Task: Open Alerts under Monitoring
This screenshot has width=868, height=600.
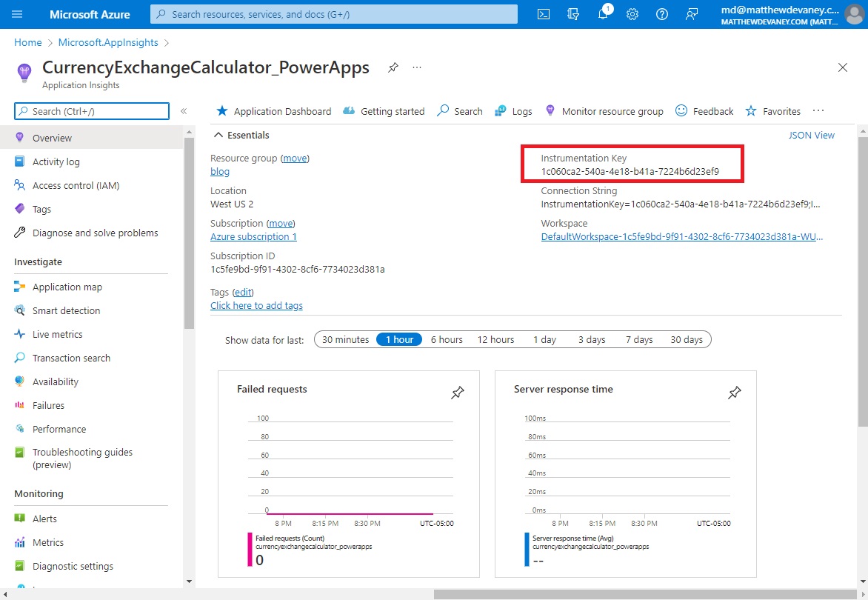Action: coord(46,519)
